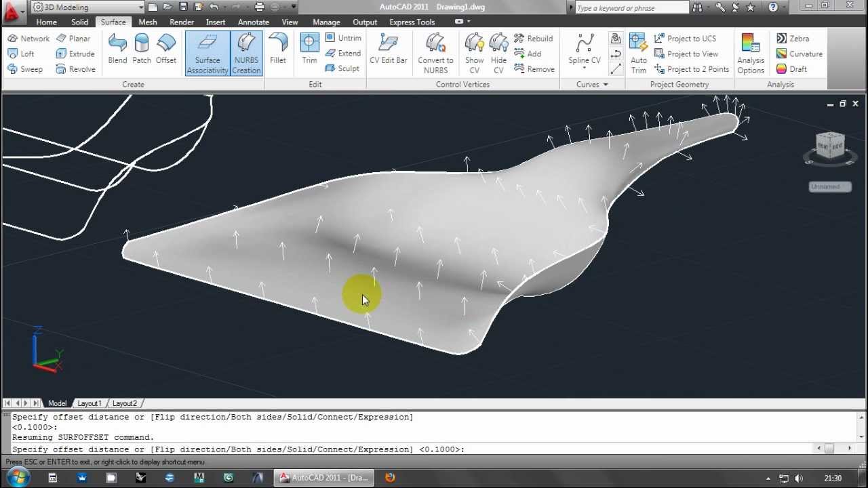868x488 pixels.
Task: Open the undo history dropdown arrow
Action: pos(224,7)
